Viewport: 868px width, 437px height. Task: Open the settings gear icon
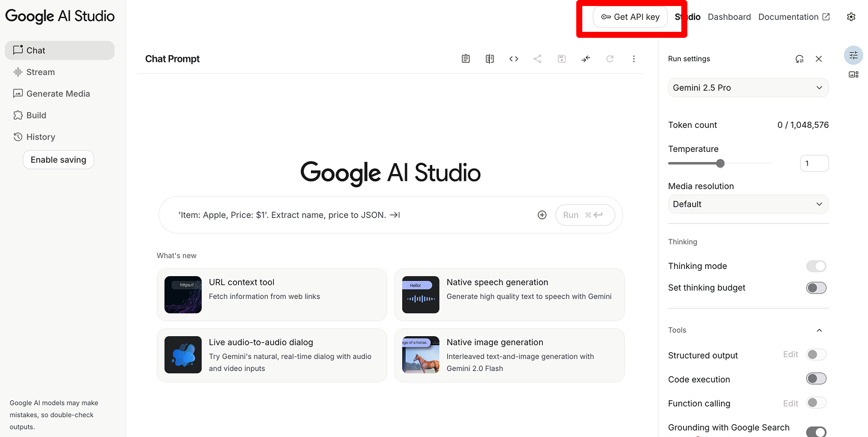point(851,17)
